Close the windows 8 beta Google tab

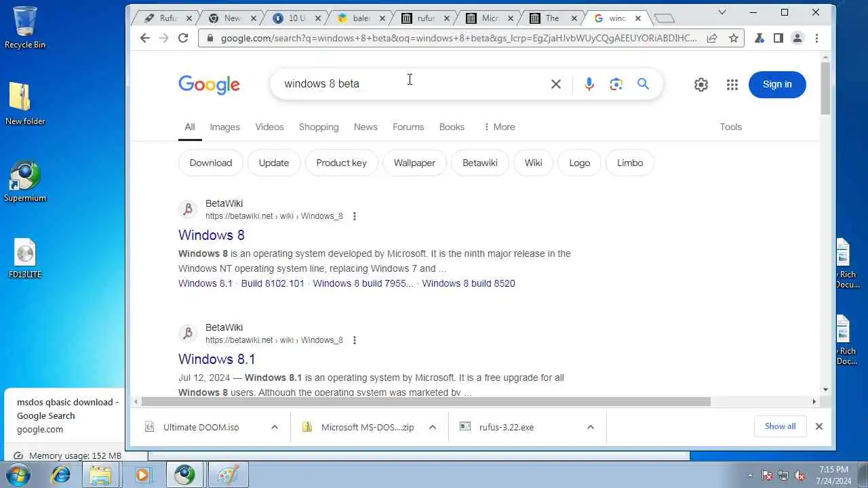click(637, 18)
